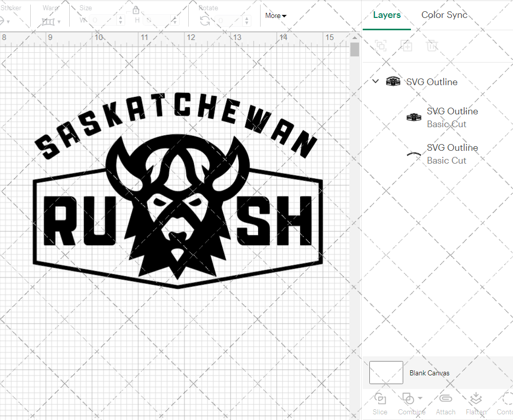Click the Basic Cut layer label
The height and width of the screenshot is (420, 513).
pos(447,124)
